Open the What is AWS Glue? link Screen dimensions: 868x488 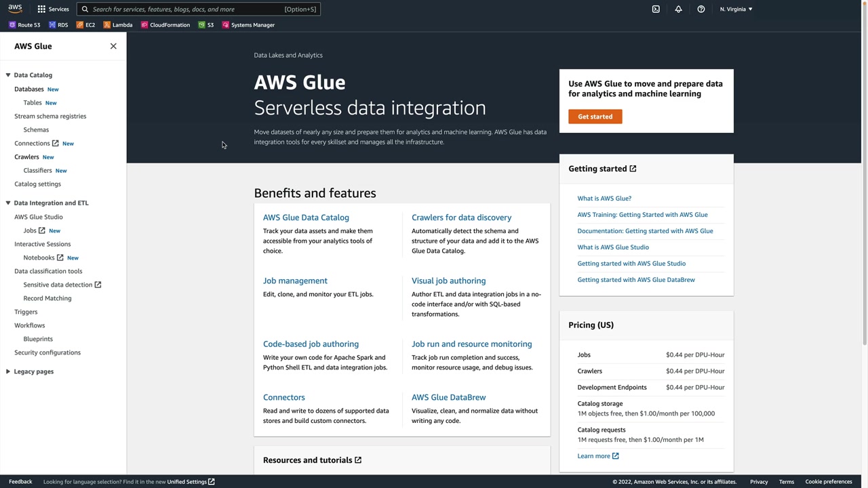point(604,199)
